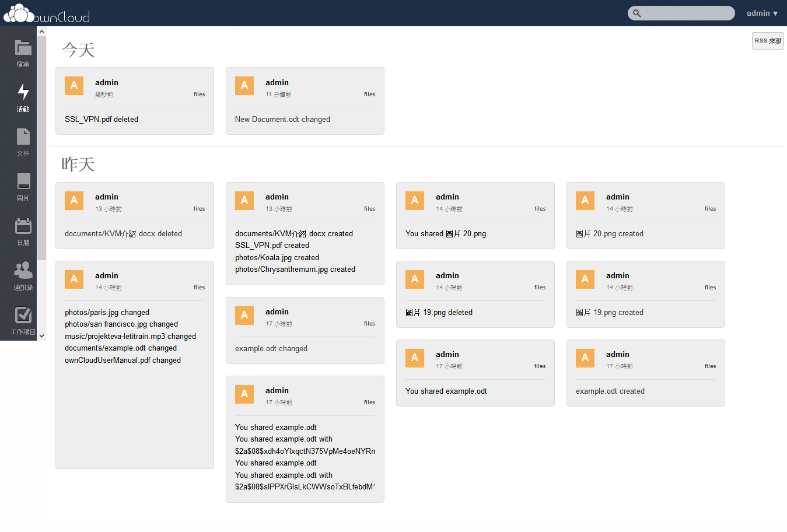
Task: Open ownCloudUserManual.pdf changed entry
Action: click(x=123, y=360)
